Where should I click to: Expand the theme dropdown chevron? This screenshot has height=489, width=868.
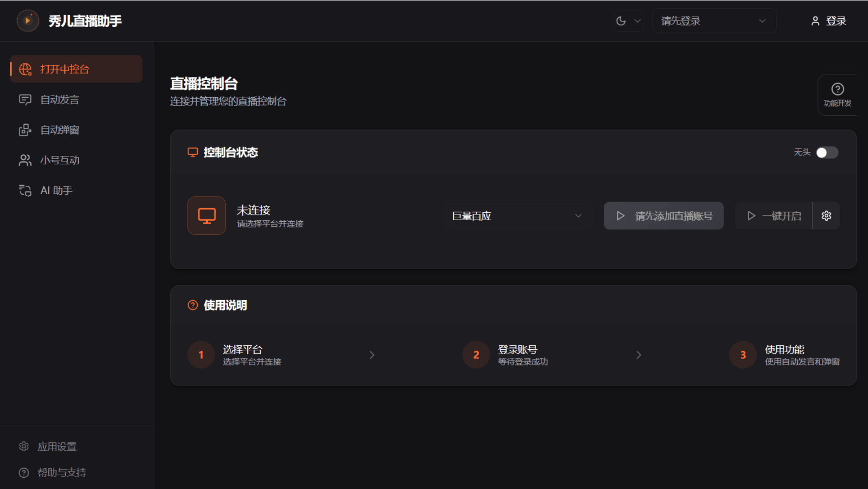pos(637,21)
